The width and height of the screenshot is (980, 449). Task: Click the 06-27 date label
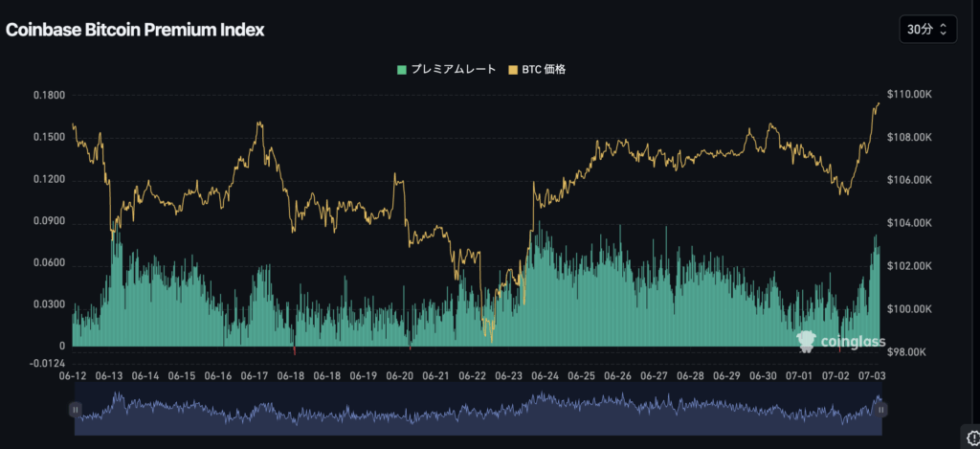pos(655,376)
